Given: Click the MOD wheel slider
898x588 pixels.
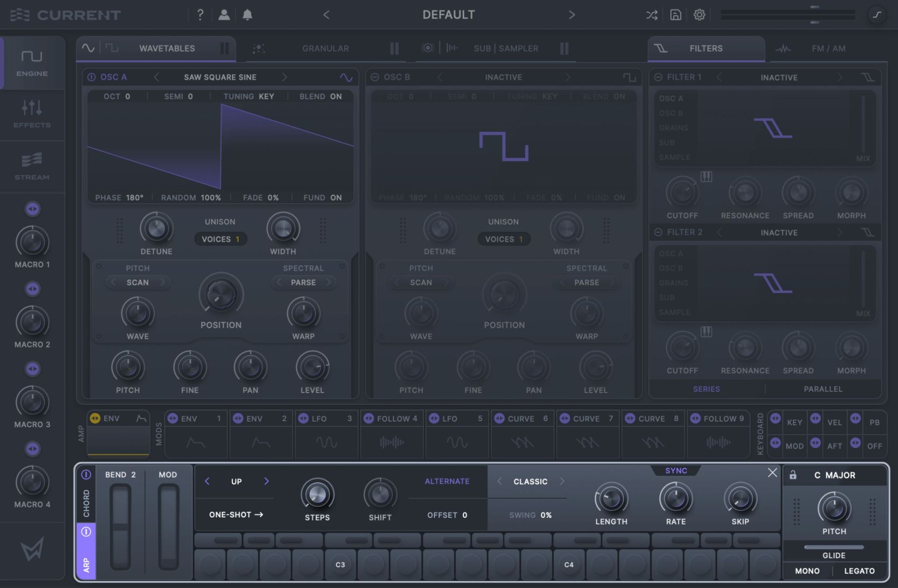Looking at the screenshot, I should tap(168, 527).
